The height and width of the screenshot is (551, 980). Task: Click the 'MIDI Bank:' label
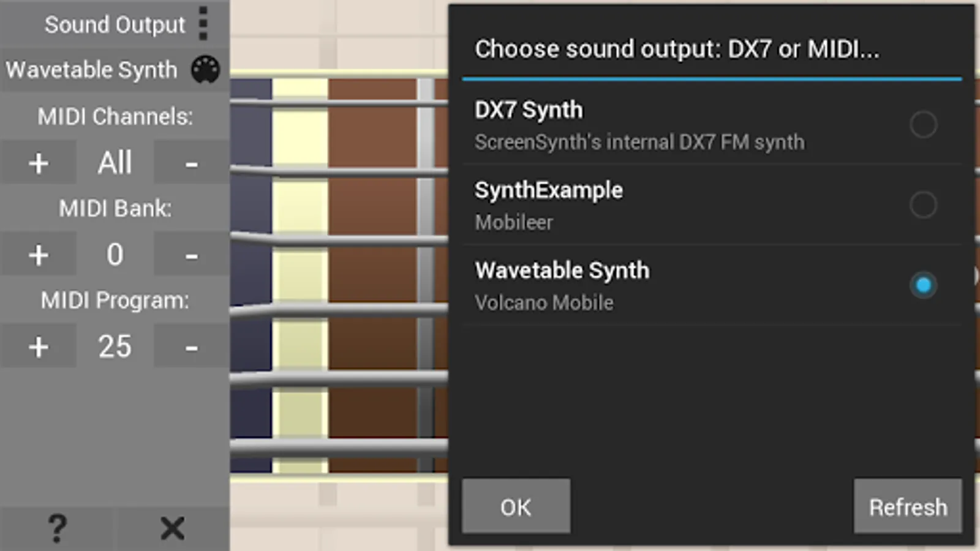115,208
